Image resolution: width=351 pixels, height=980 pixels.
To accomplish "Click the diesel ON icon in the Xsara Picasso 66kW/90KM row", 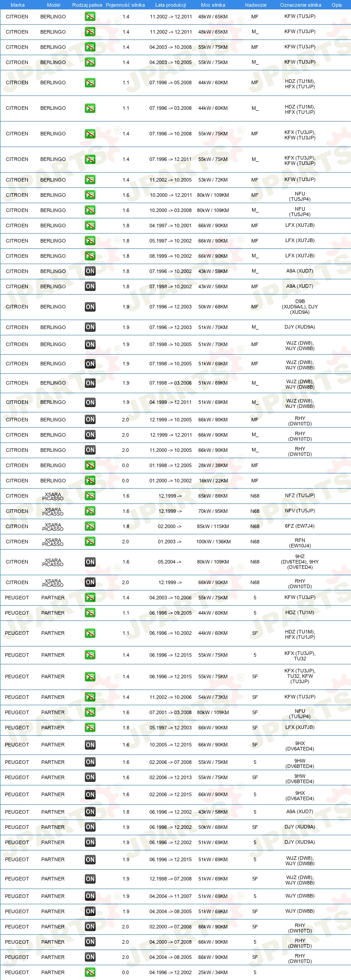I will [x=90, y=582].
